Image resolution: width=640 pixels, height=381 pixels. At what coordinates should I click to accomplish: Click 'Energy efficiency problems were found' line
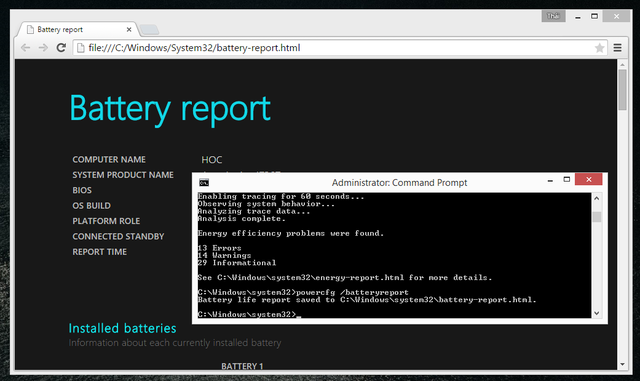[x=291, y=234]
